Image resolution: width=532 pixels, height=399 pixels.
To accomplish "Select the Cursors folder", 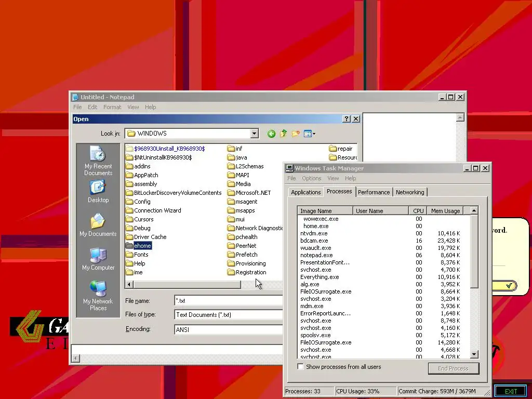I will click(x=139, y=219).
